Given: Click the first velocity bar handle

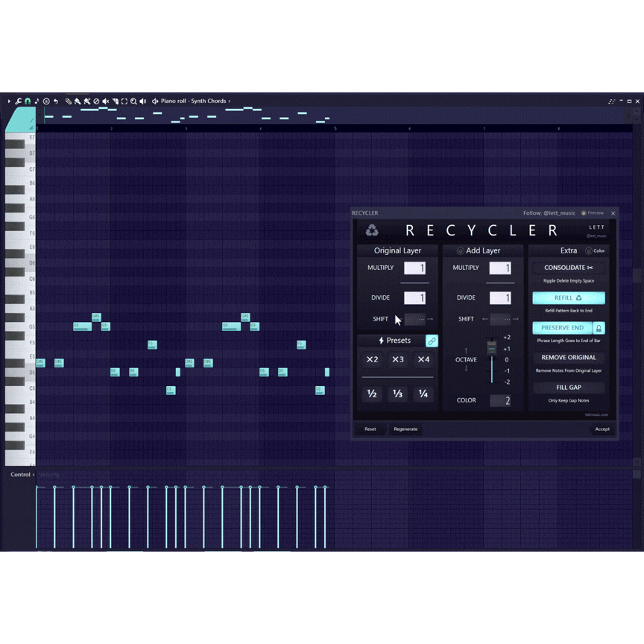Looking at the screenshot, I should tap(37, 487).
